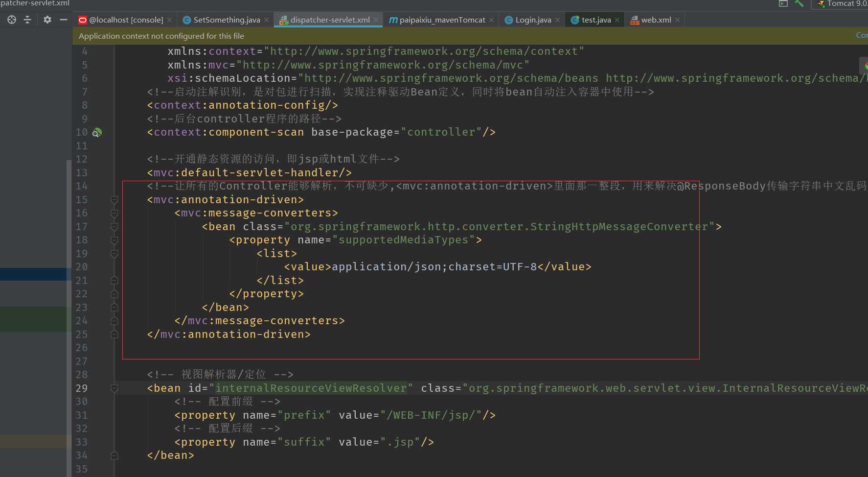The image size is (868, 477).
Task: Close the dispatcher-servlet.xml tab
Action: (x=376, y=20)
